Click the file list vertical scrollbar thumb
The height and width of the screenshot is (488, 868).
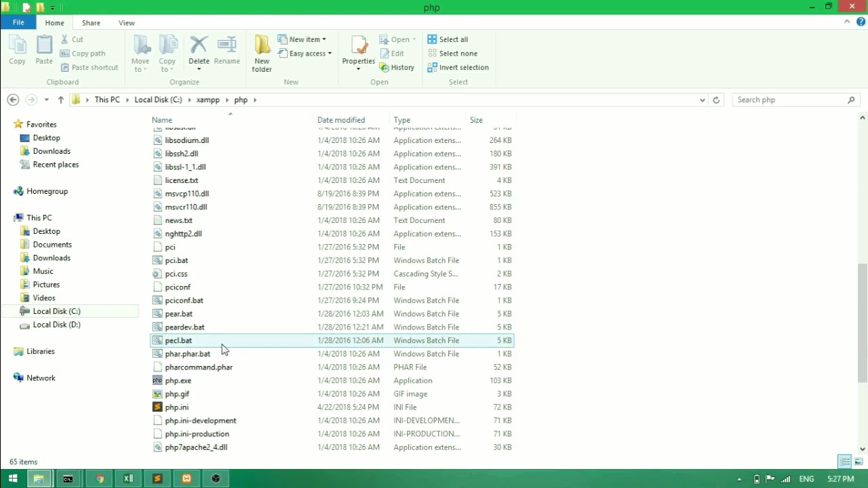[863, 323]
